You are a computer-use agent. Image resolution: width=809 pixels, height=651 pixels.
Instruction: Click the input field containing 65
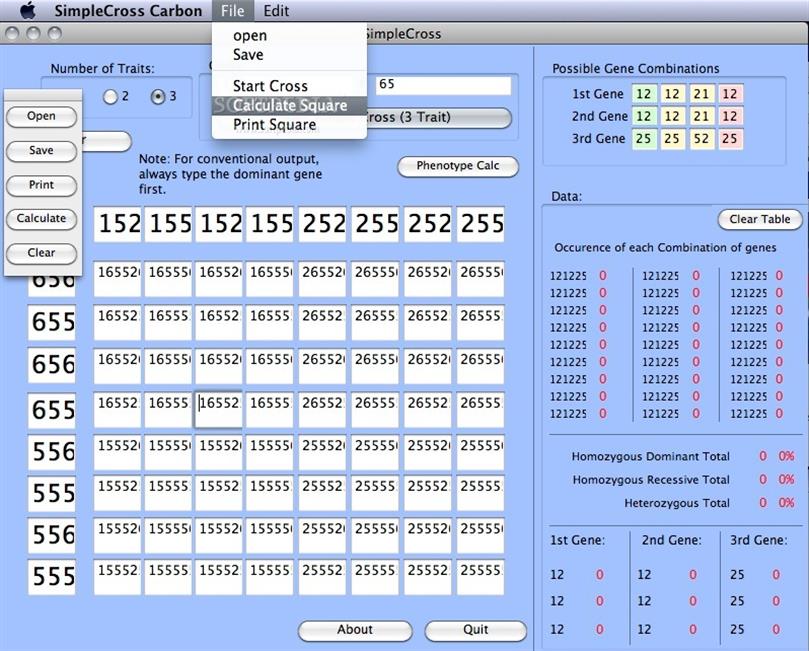tap(443, 85)
